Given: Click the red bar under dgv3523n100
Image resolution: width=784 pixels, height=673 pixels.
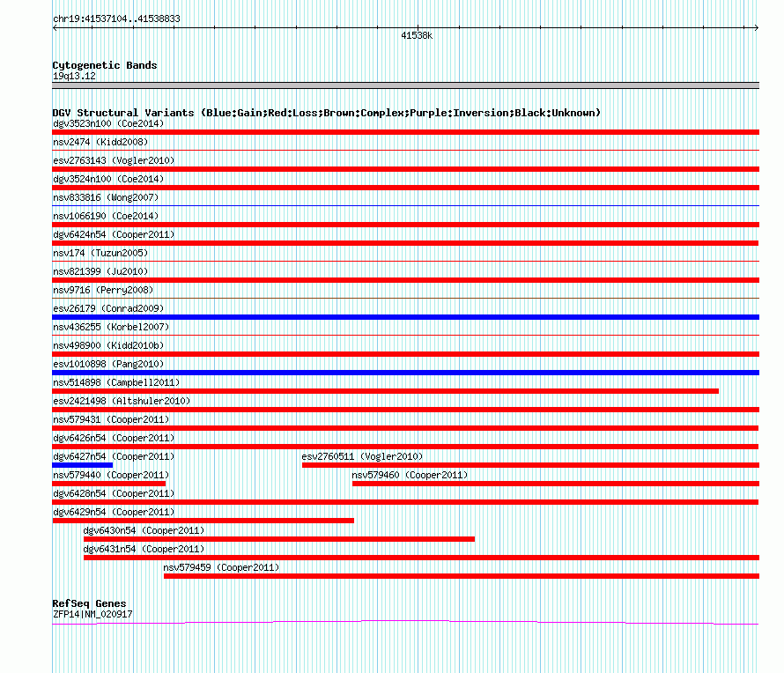Looking at the screenshot, I should pos(405,132).
